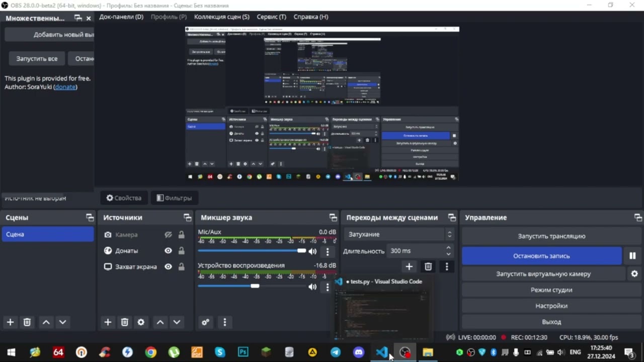Open Настройки in the Управление panel
Image resolution: width=644 pixels, height=362 pixels.
551,306
